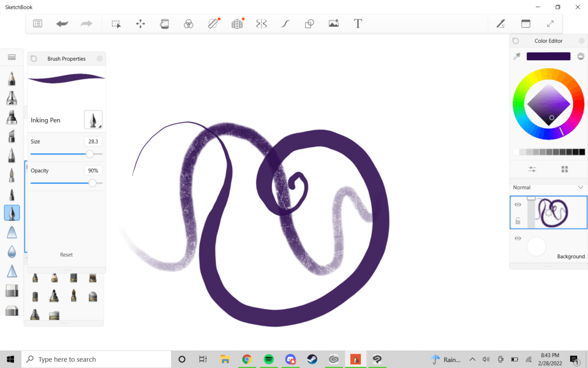The height and width of the screenshot is (368, 588).
Task: Import an image into the canvas
Action: (333, 23)
